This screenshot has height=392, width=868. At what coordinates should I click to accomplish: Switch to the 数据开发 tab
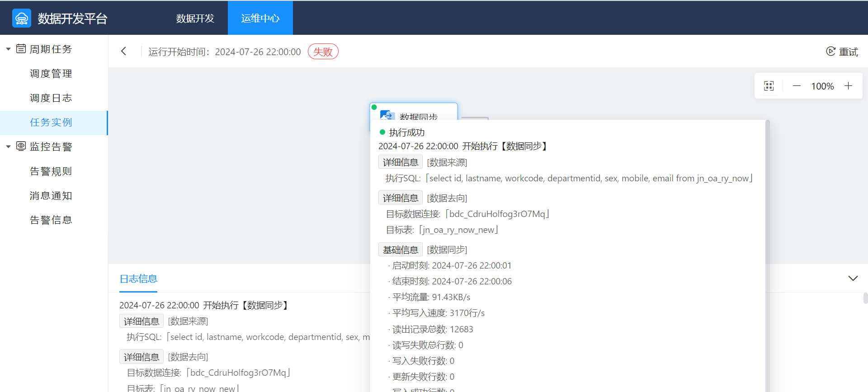click(195, 18)
